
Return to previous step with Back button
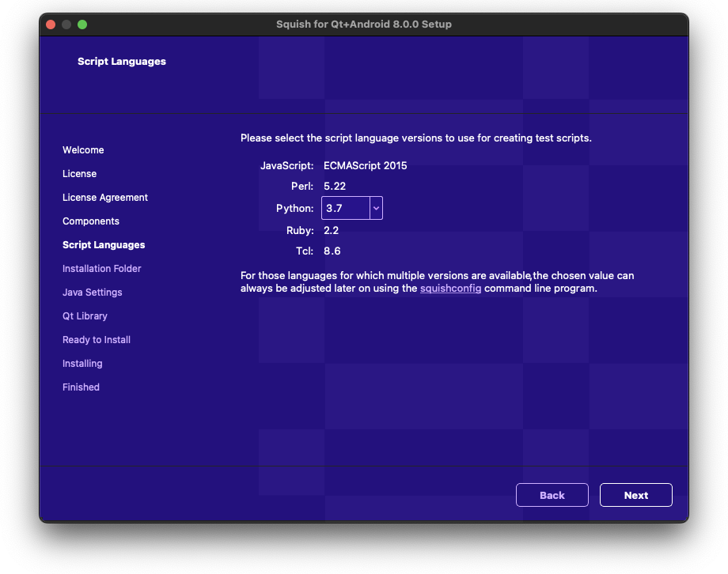coord(552,495)
